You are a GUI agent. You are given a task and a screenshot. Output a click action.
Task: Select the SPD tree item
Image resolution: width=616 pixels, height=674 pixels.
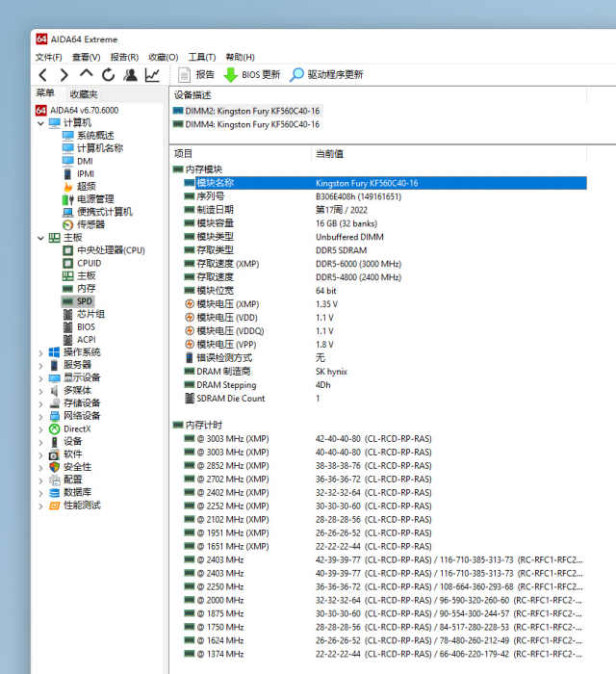coord(85,301)
